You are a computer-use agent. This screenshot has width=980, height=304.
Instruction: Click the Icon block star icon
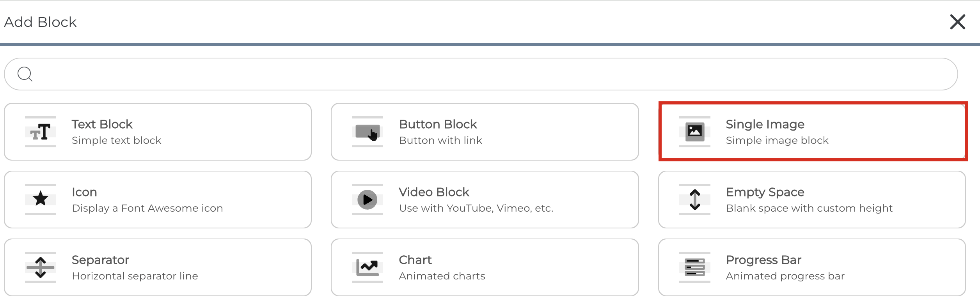click(x=41, y=200)
